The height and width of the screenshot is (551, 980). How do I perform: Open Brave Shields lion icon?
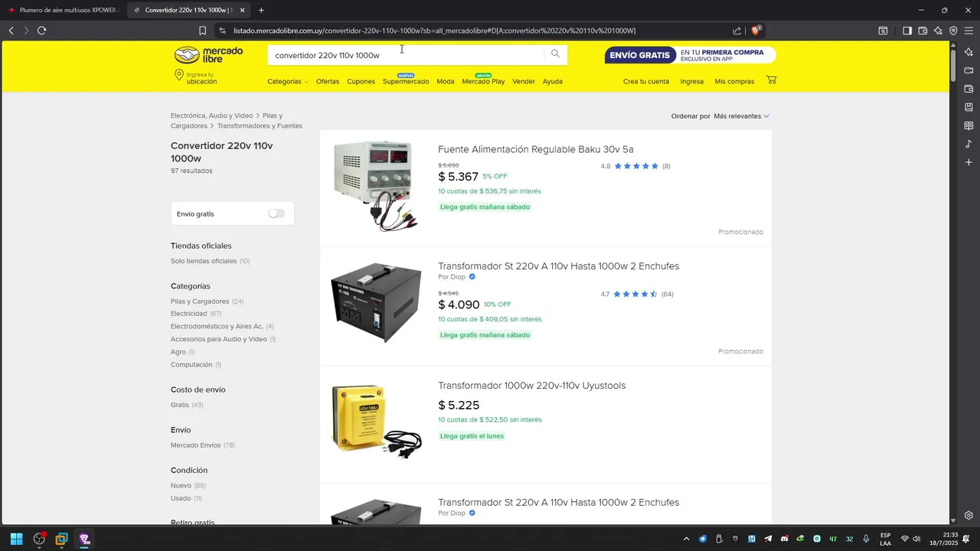[x=756, y=31]
